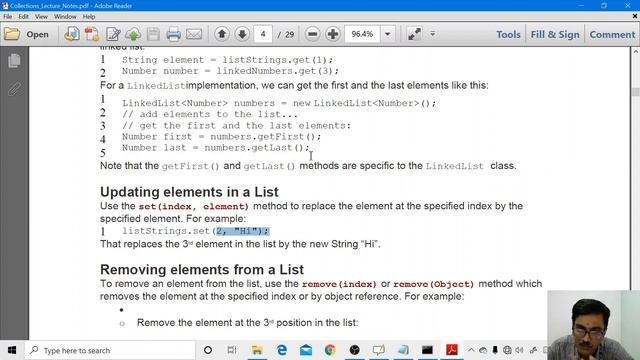Click the cloud upload toolbar icon

[133, 34]
